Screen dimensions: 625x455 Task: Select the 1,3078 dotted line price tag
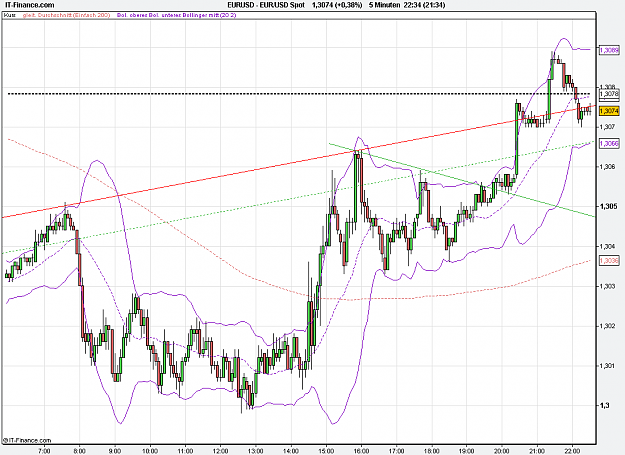[x=609, y=94]
